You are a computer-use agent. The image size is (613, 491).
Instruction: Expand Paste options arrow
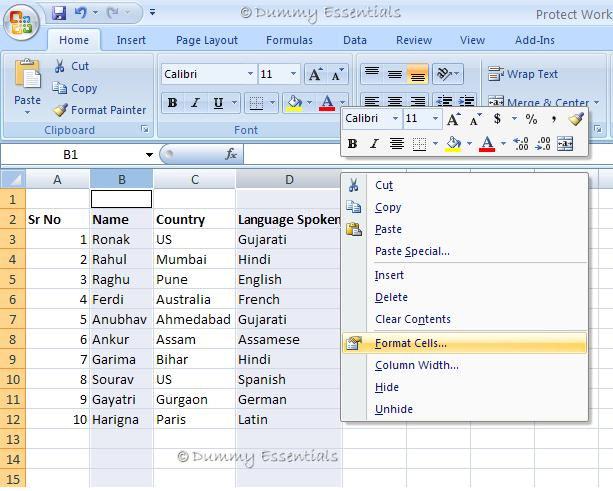(x=27, y=112)
